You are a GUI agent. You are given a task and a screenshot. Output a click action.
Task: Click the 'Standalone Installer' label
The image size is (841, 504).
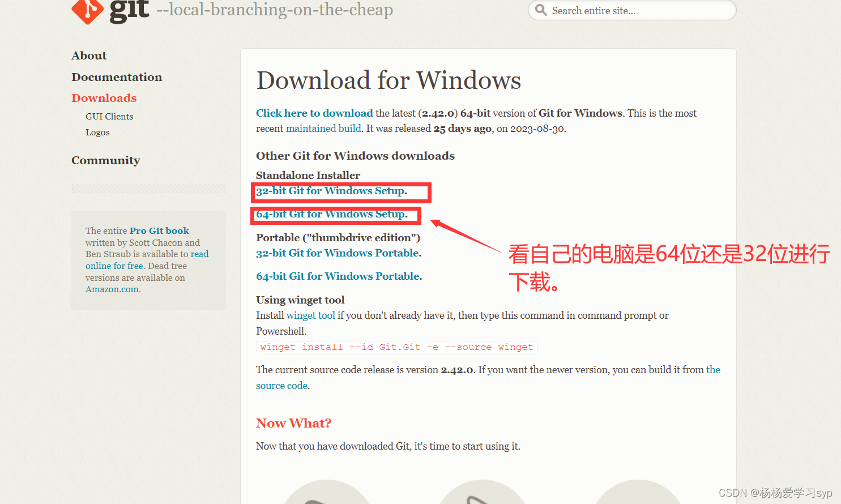pyautogui.click(x=308, y=176)
